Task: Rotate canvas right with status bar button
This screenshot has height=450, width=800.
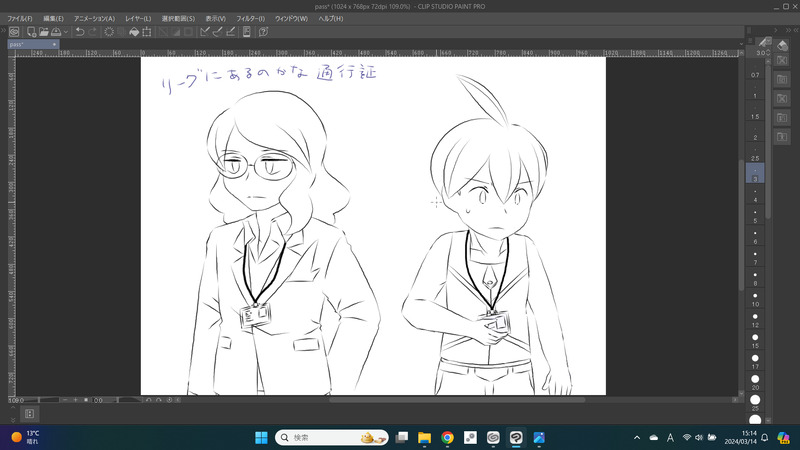Action: pos(159,400)
